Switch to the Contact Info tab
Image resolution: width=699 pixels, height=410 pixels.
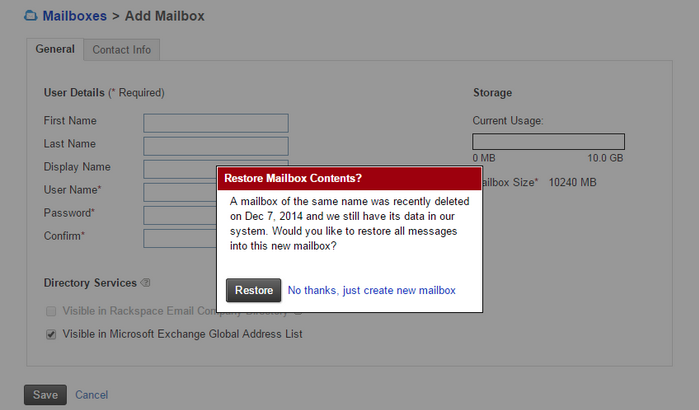[122, 50]
